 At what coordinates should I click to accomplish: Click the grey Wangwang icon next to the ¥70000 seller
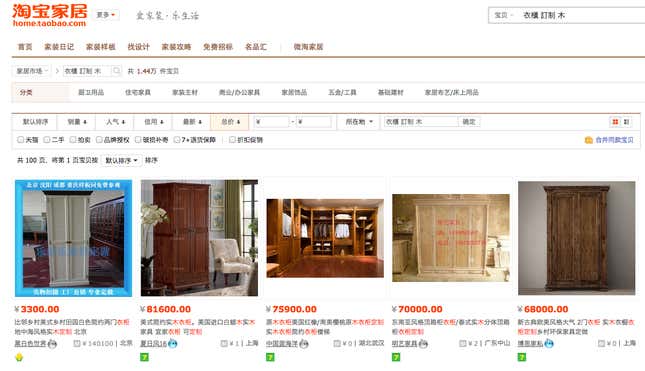tap(423, 343)
